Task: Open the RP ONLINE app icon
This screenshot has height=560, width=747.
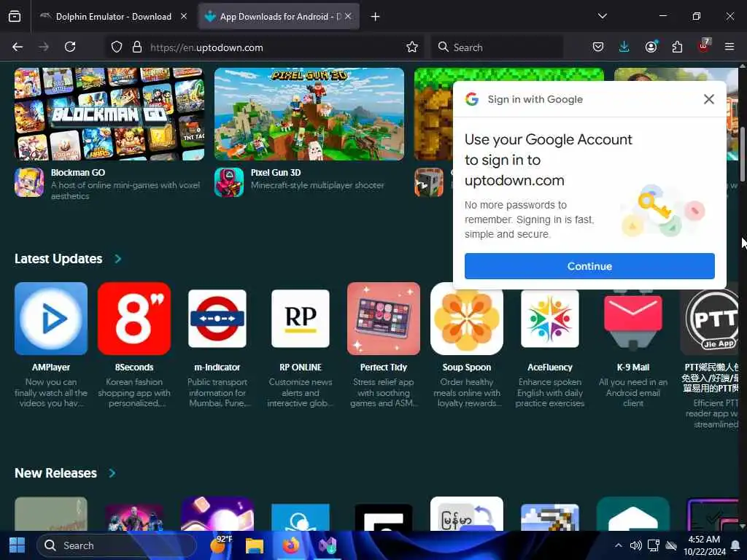Action: 300,319
